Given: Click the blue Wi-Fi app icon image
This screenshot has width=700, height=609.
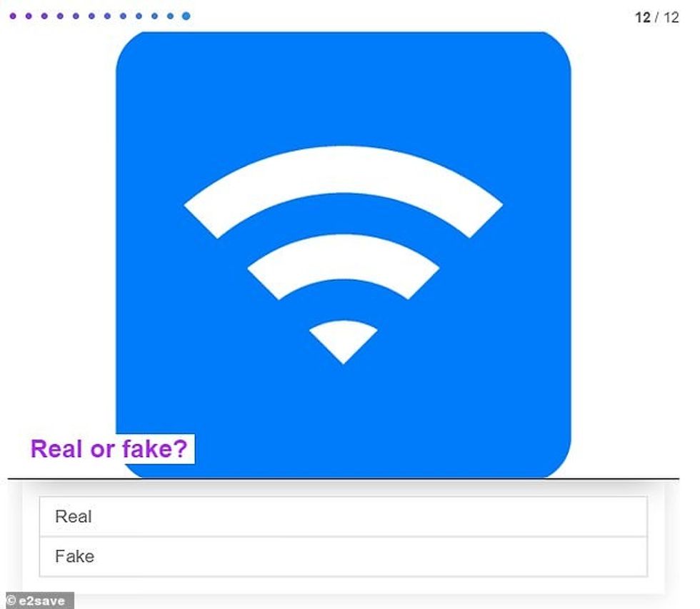Looking at the screenshot, I should [x=344, y=255].
